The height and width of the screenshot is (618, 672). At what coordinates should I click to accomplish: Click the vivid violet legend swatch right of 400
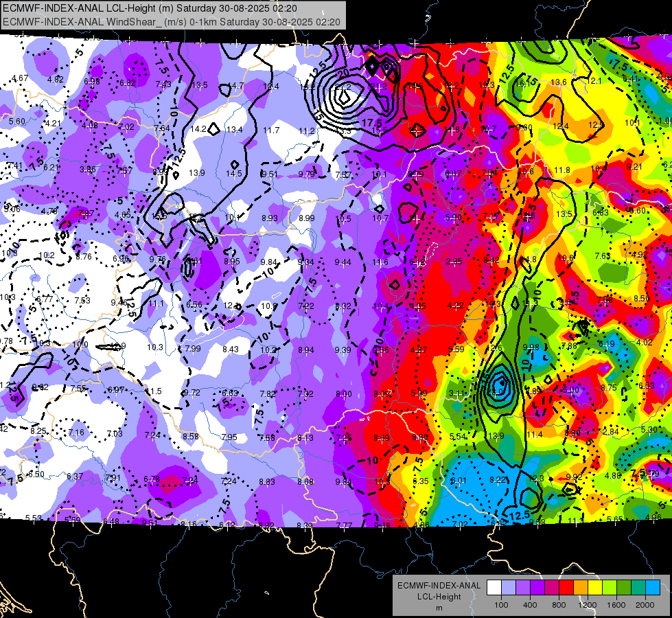[x=537, y=588]
